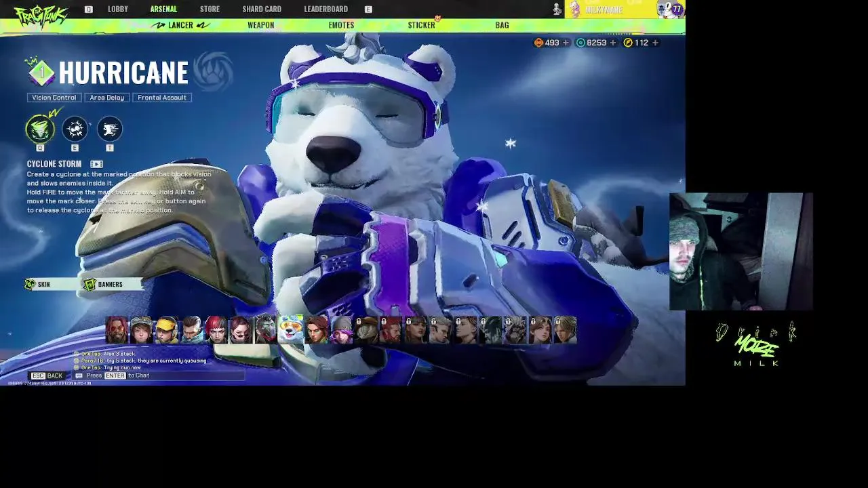Click the Vision Control tag
The image size is (868, 488).
click(54, 98)
